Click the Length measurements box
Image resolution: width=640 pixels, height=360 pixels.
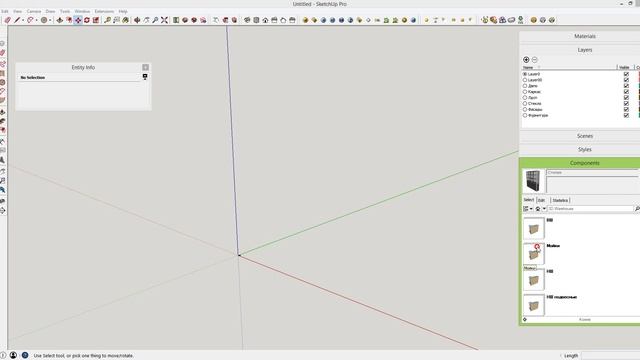[611, 356]
